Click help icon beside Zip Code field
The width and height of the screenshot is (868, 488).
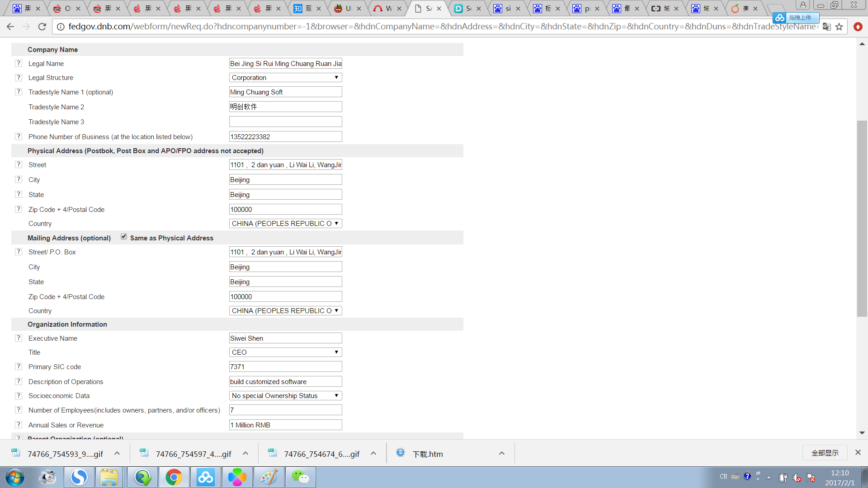(19, 209)
